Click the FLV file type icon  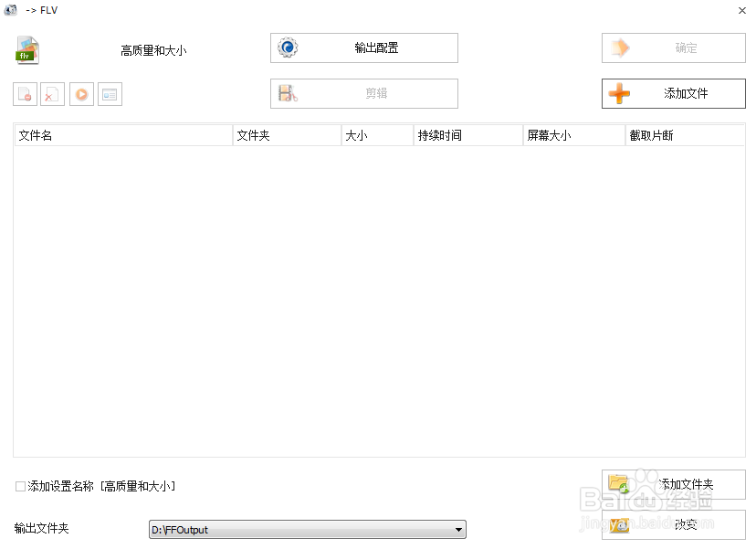coord(26,50)
